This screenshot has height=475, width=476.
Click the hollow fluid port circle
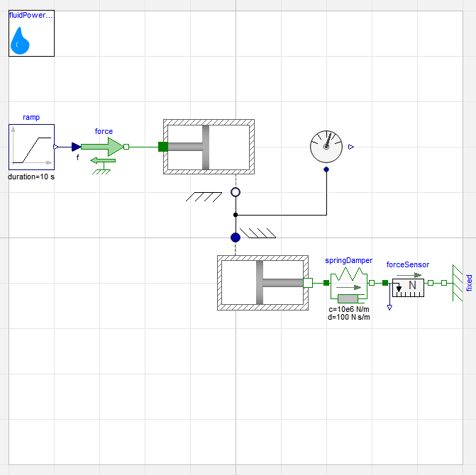(236, 192)
